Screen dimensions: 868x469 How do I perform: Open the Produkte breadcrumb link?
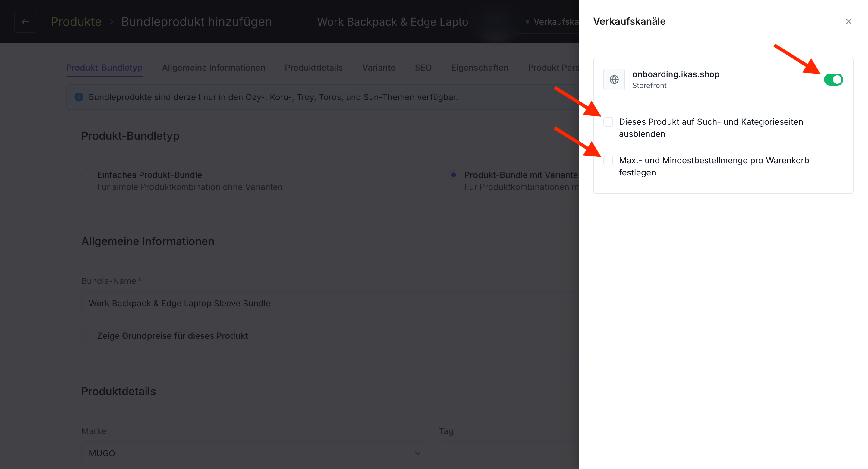(76, 22)
